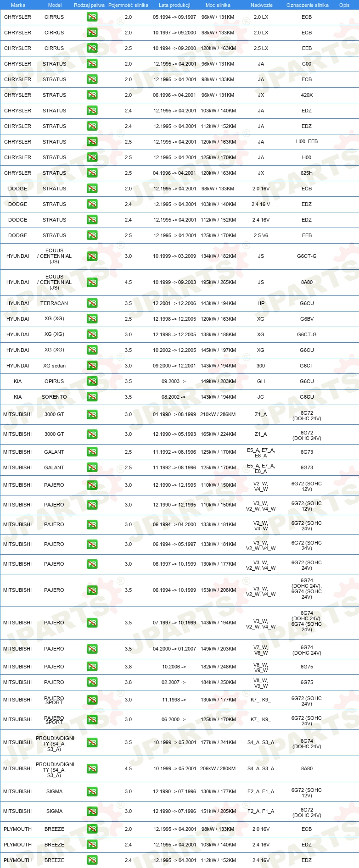Click fuel icon in Sigma 130kW row

92,792
